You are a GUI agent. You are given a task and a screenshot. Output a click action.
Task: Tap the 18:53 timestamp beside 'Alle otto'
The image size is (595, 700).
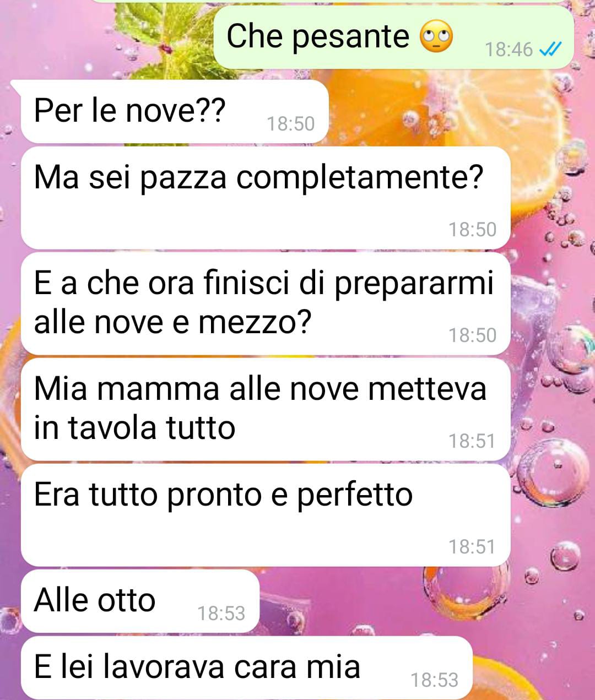221,614
